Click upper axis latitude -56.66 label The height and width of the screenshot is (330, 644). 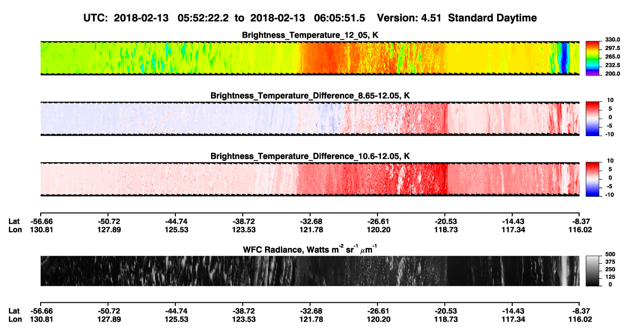coord(41,221)
